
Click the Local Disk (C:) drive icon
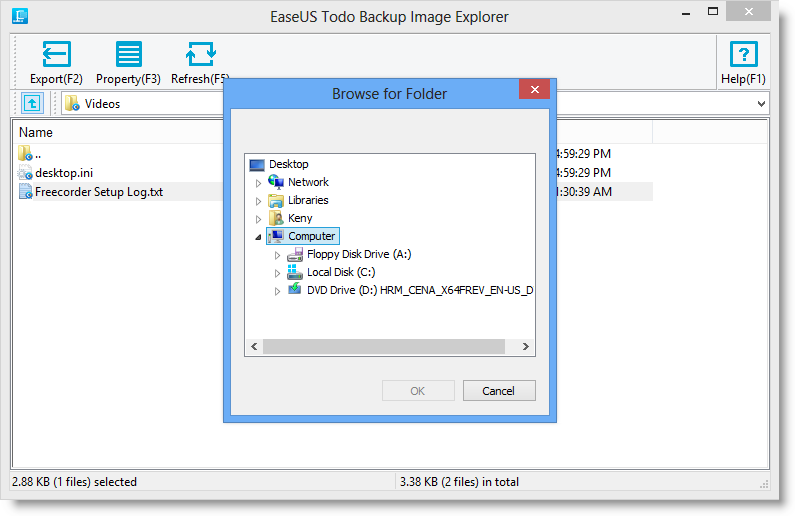pos(295,272)
